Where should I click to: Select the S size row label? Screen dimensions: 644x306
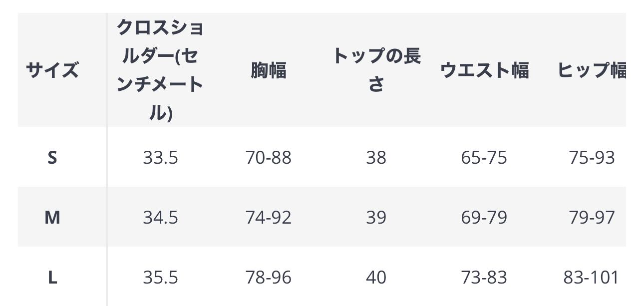(52, 158)
